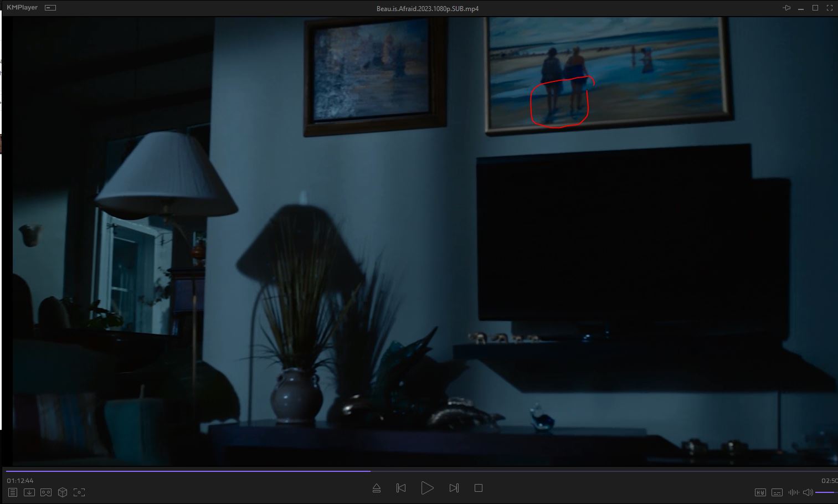Enter fullscreen from the title bar
The width and height of the screenshot is (838, 504).
[830, 8]
